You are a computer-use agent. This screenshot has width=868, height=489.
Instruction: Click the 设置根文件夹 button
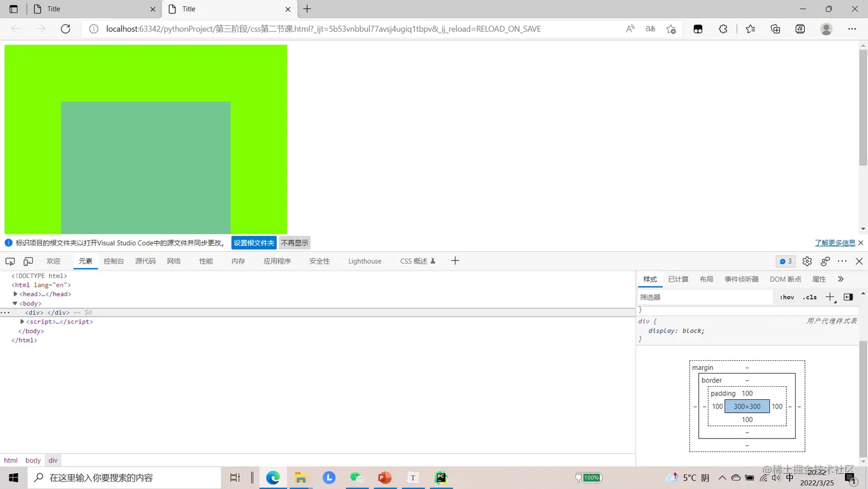pos(254,242)
